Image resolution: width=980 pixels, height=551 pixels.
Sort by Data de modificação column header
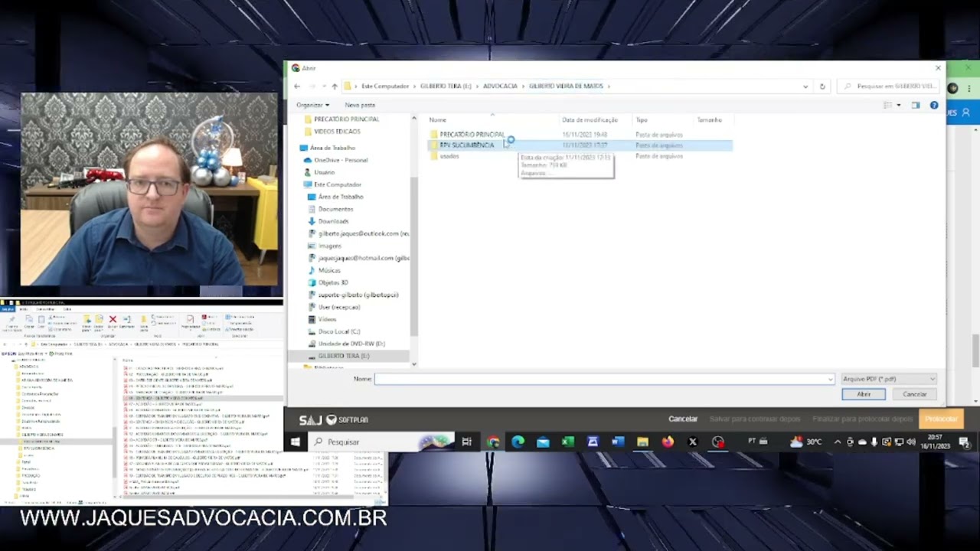pos(590,120)
